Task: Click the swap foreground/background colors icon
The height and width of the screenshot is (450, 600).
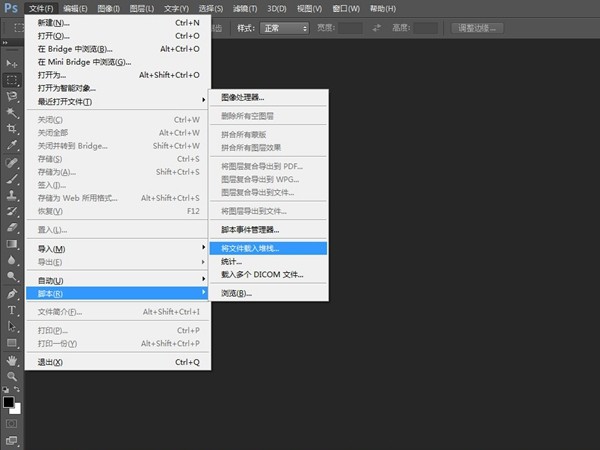Action: pos(17,390)
